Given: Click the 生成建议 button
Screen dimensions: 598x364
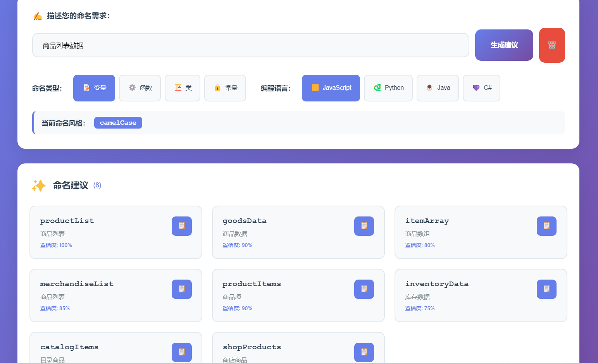Looking at the screenshot, I should pyautogui.click(x=504, y=45).
